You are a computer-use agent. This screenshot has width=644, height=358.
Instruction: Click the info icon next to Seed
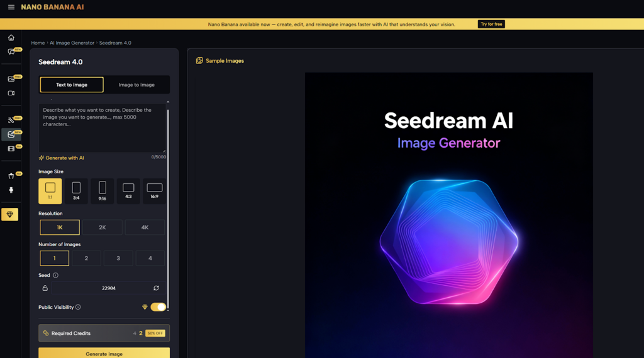(55, 275)
